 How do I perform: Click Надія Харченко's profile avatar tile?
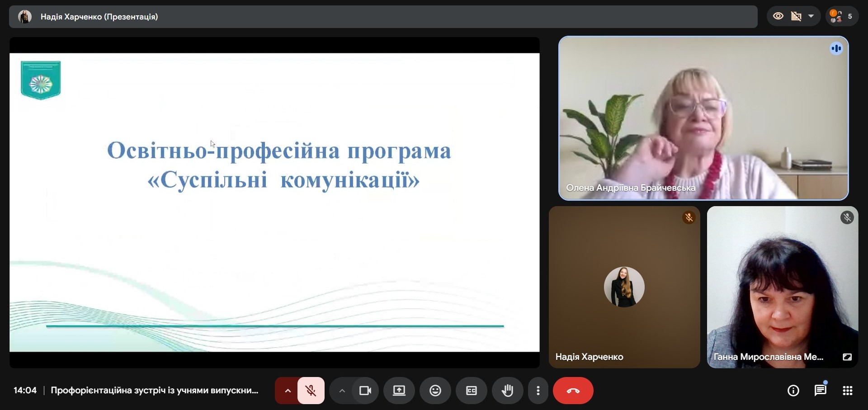[x=624, y=287]
